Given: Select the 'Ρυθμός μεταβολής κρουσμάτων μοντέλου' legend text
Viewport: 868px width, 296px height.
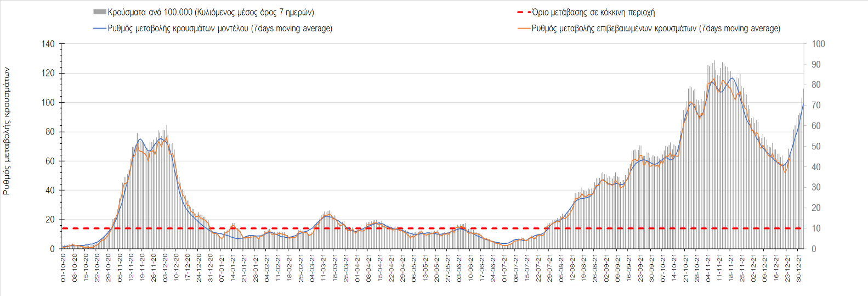Looking at the screenshot, I should pos(220,29).
